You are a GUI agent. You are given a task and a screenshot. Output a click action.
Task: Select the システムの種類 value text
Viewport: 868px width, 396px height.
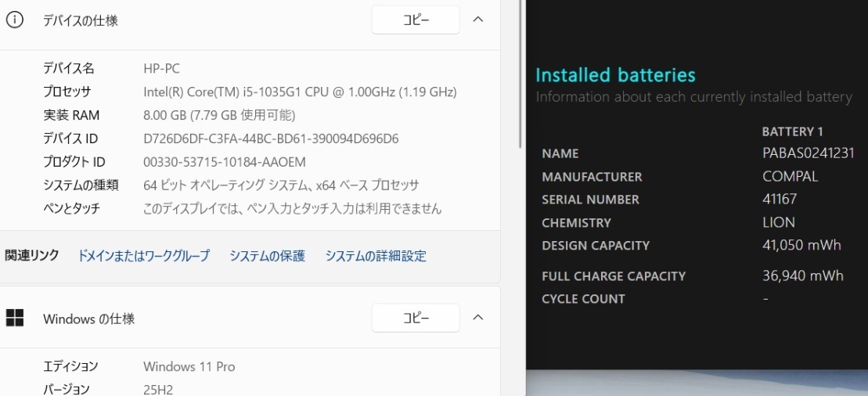pyautogui.click(x=281, y=185)
